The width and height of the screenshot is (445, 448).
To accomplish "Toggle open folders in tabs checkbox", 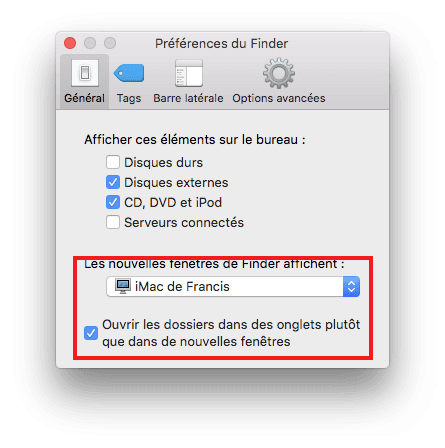I will pyautogui.click(x=91, y=333).
